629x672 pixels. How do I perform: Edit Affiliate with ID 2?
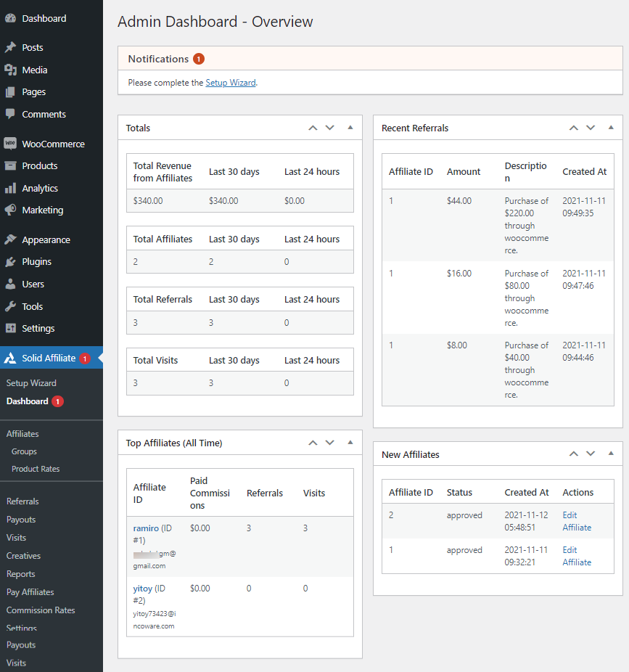point(576,521)
